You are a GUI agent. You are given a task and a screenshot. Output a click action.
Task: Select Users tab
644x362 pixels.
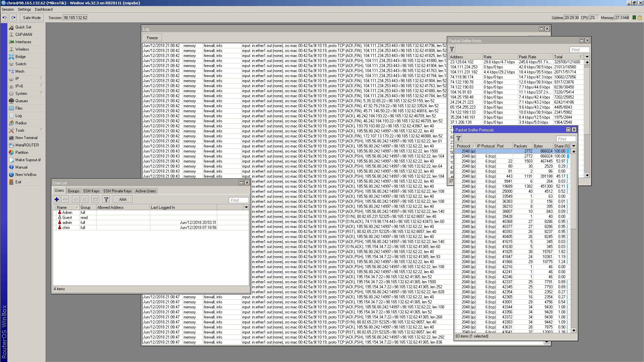59,190
